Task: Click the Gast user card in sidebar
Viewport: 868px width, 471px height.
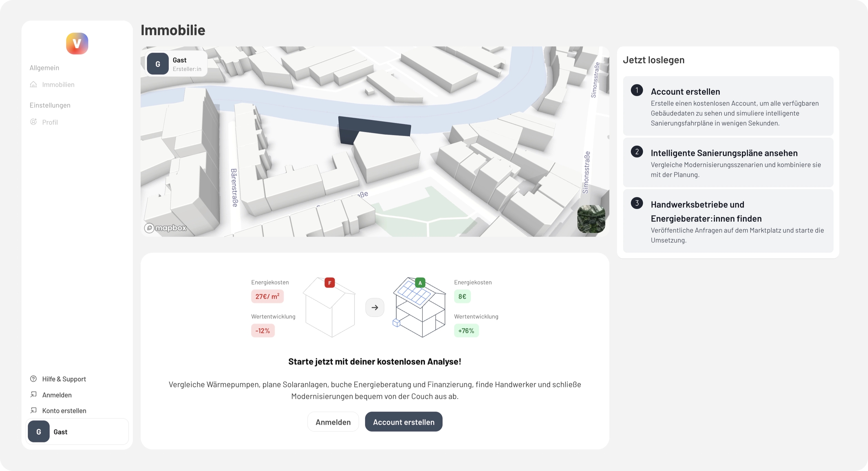Action: (x=77, y=431)
